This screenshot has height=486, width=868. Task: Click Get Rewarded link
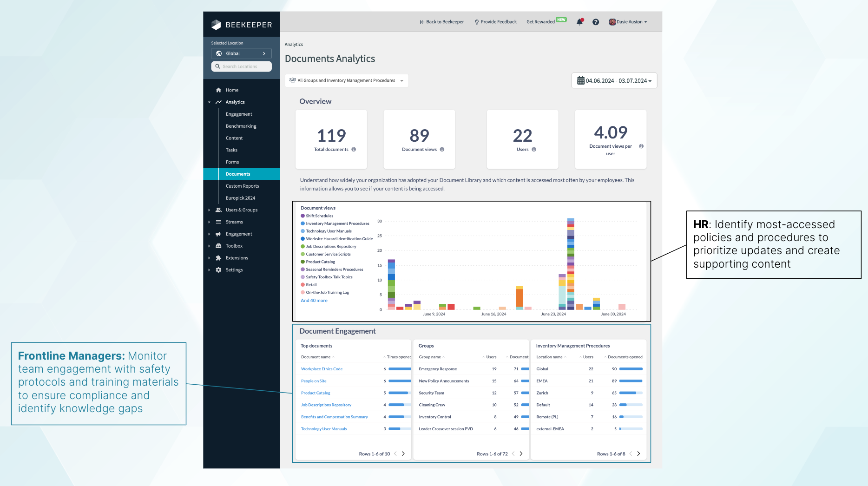pyautogui.click(x=540, y=22)
